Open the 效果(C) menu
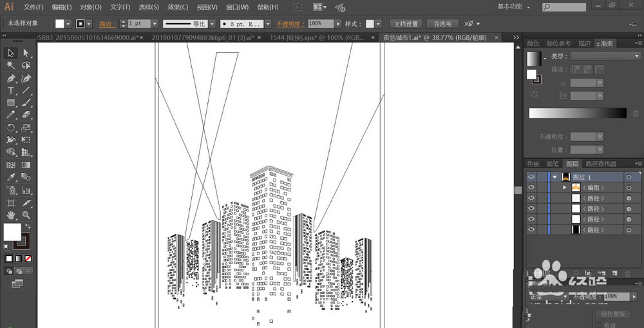This screenshot has width=644, height=328. 178,7
